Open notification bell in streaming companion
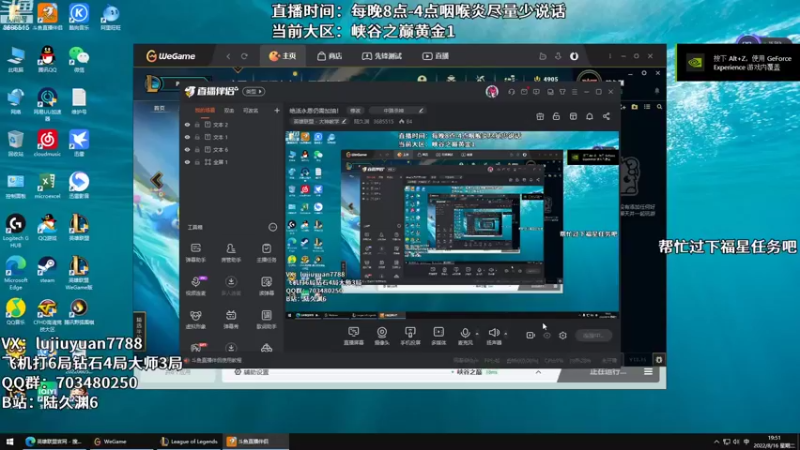The height and width of the screenshot is (450, 800). (x=589, y=116)
